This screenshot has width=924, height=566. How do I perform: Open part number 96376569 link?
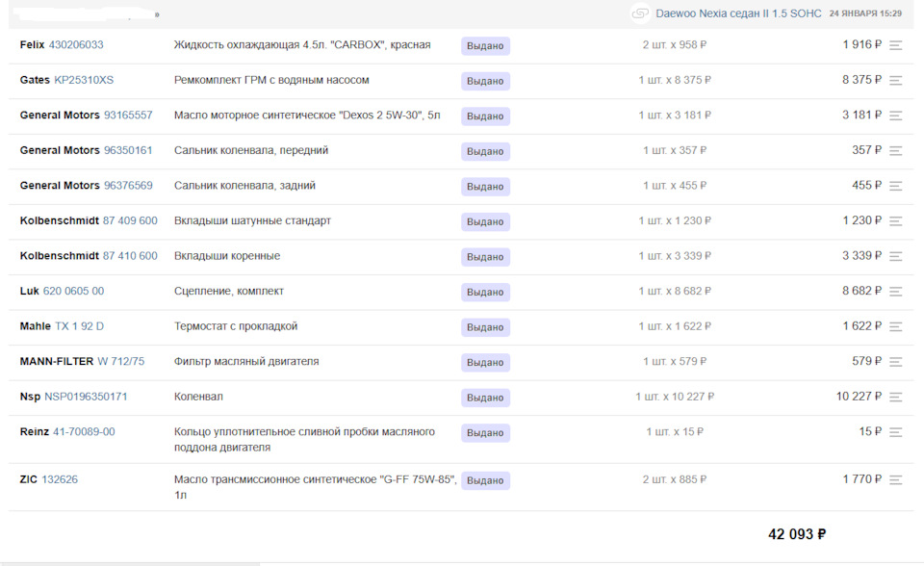click(x=128, y=185)
